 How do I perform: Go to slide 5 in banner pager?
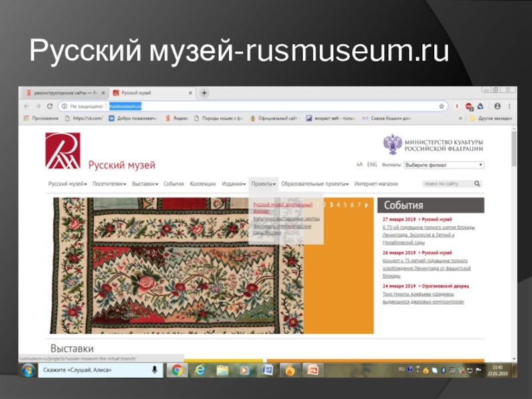tap(345, 205)
